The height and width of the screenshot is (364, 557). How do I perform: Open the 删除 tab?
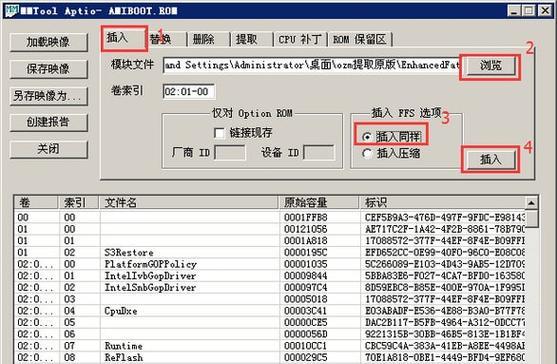[208, 39]
